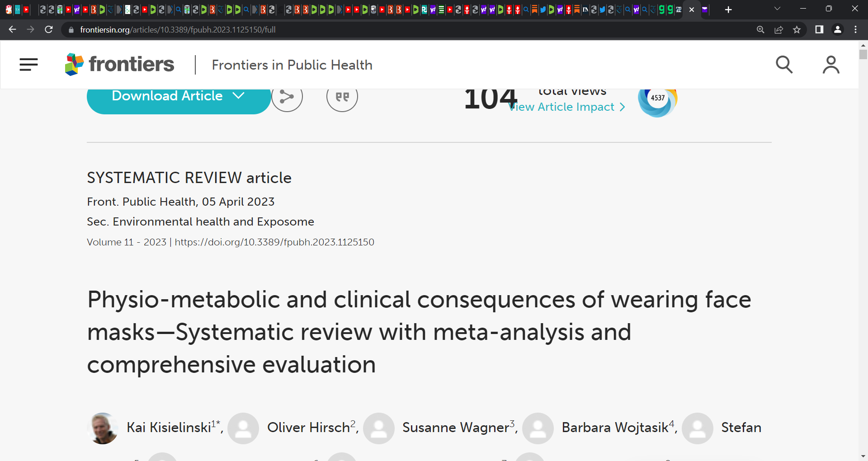Toggle the browser side panel
Viewport: 868px width, 461px height.
(819, 29)
